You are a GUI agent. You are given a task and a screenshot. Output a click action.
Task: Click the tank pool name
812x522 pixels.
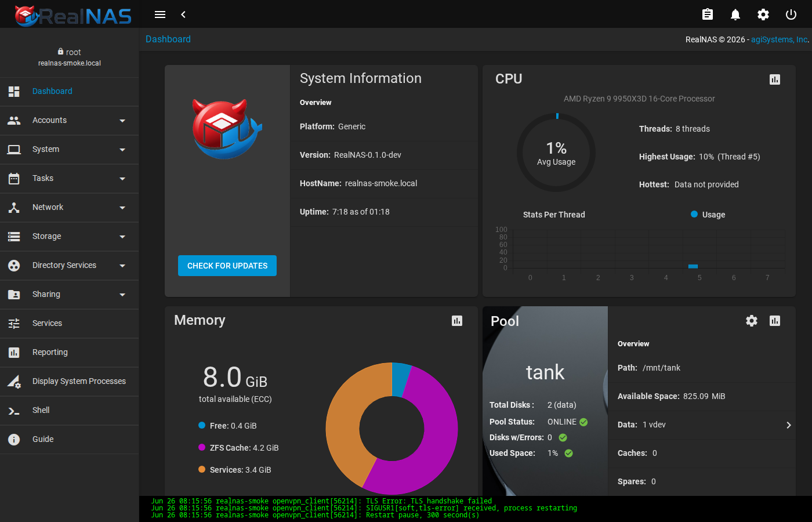545,372
